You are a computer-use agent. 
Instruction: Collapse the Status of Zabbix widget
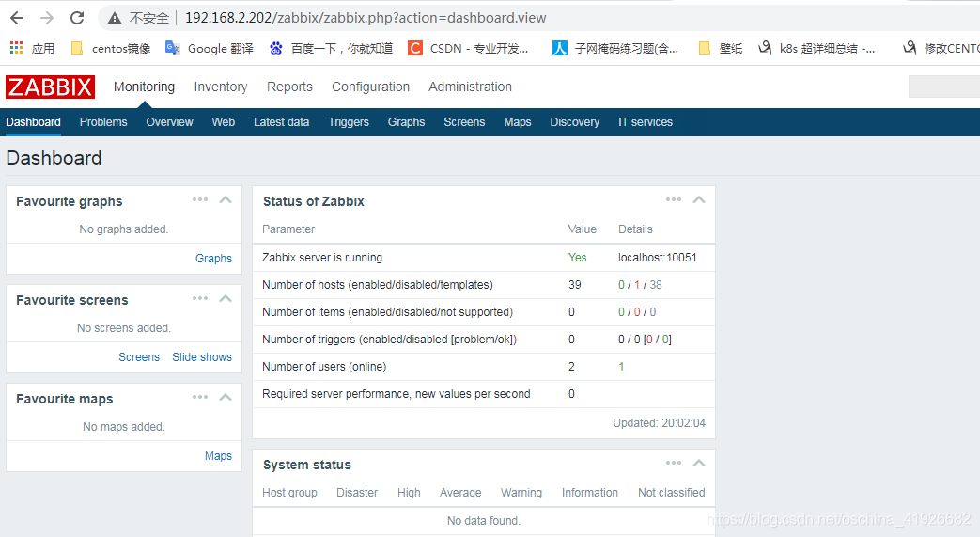click(699, 200)
